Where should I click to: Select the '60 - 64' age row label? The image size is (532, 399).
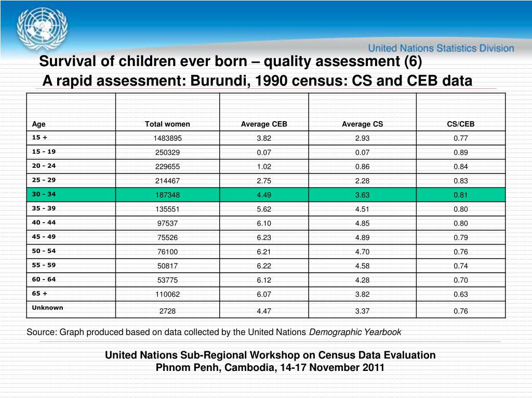[44, 280]
